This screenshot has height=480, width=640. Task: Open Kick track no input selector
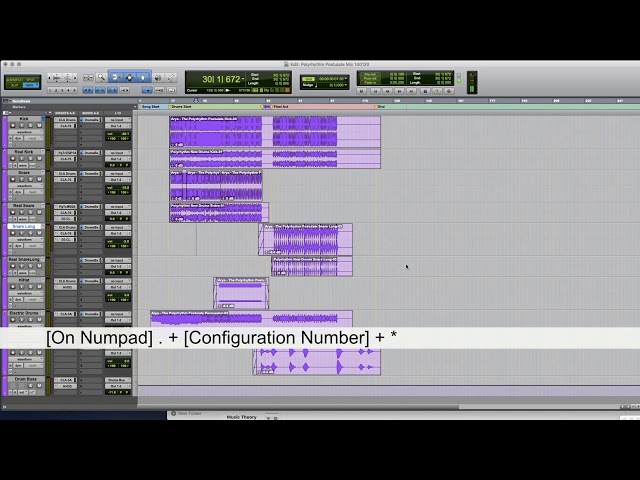118,120
